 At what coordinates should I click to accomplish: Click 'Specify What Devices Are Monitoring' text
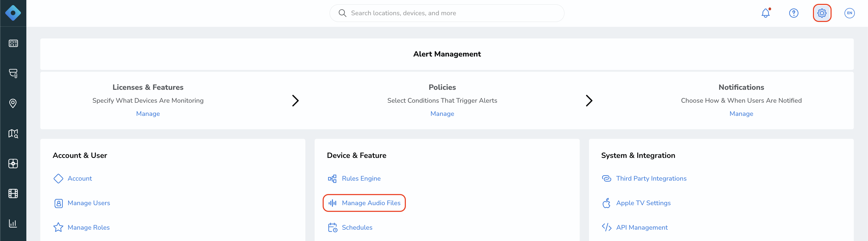[148, 101]
